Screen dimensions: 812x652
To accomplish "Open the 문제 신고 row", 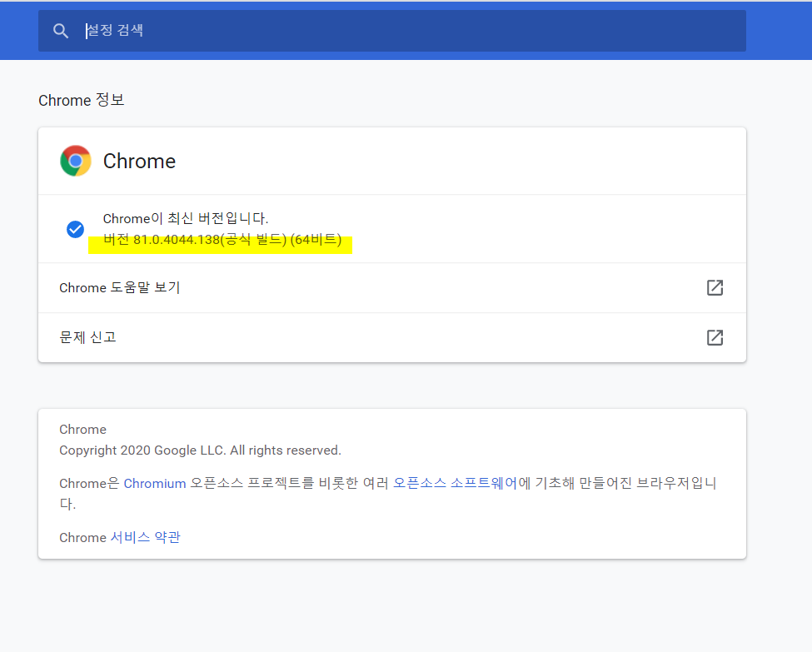I will tap(392, 337).
